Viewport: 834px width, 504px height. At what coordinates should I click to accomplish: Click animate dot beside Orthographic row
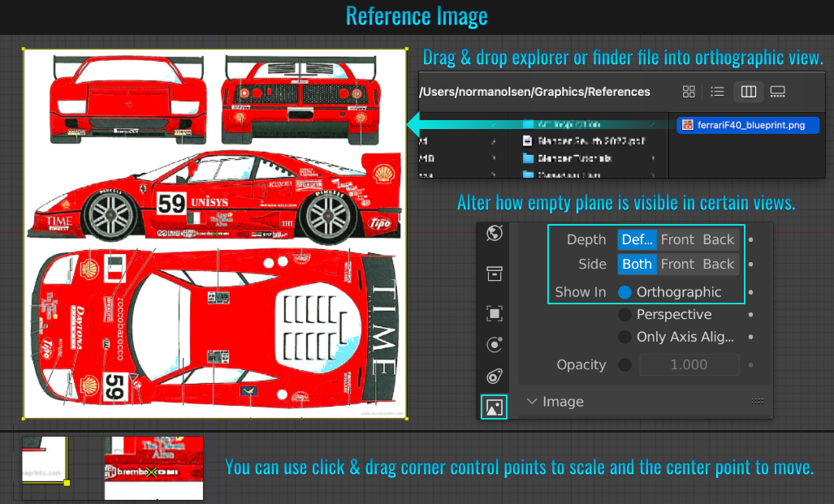point(751,292)
